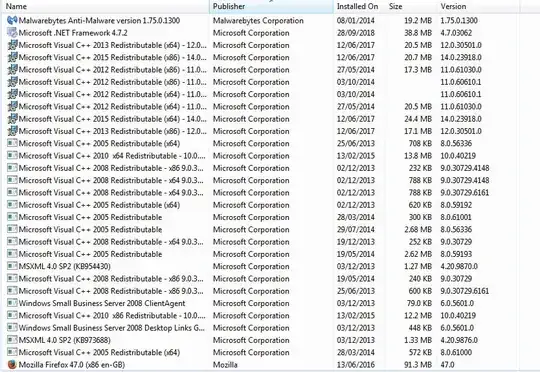Select Microsoft .NET Framework 4.7.2 name
The width and height of the screenshot is (540, 372).
click(x=73, y=33)
